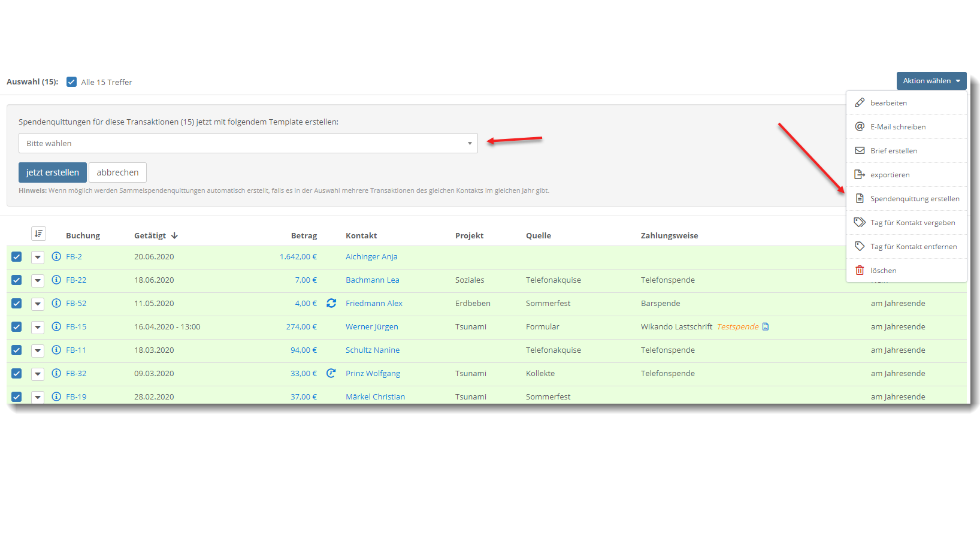Click the sort icon in the table header
The width and height of the screenshot is (980, 551).
pos(39,234)
